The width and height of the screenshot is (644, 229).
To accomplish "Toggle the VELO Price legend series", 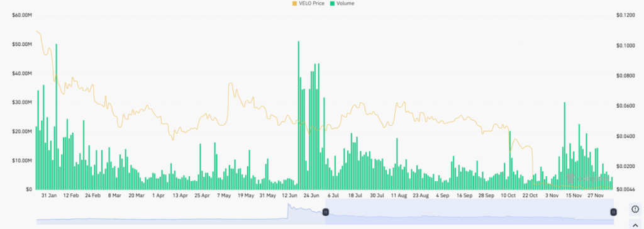I will coord(308,3).
